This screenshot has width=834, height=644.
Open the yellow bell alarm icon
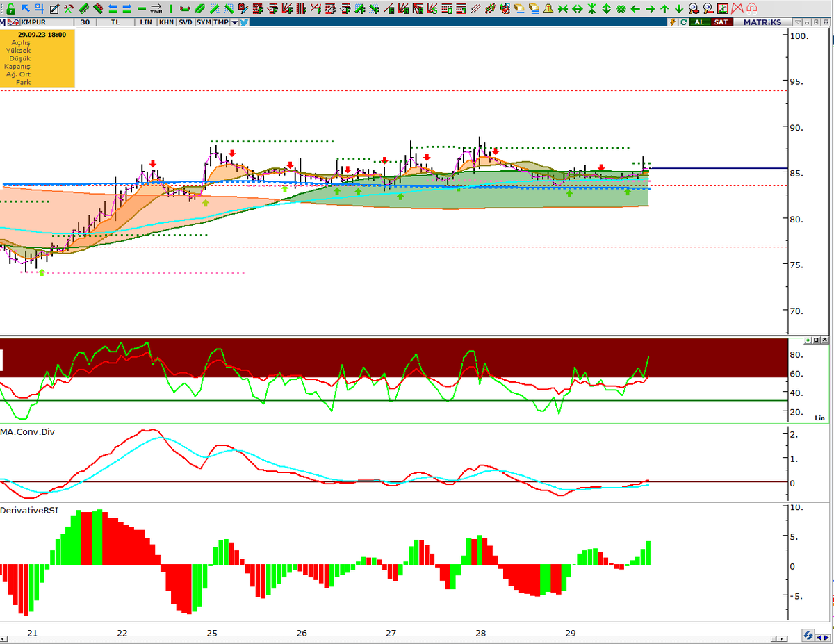pyautogui.click(x=548, y=9)
